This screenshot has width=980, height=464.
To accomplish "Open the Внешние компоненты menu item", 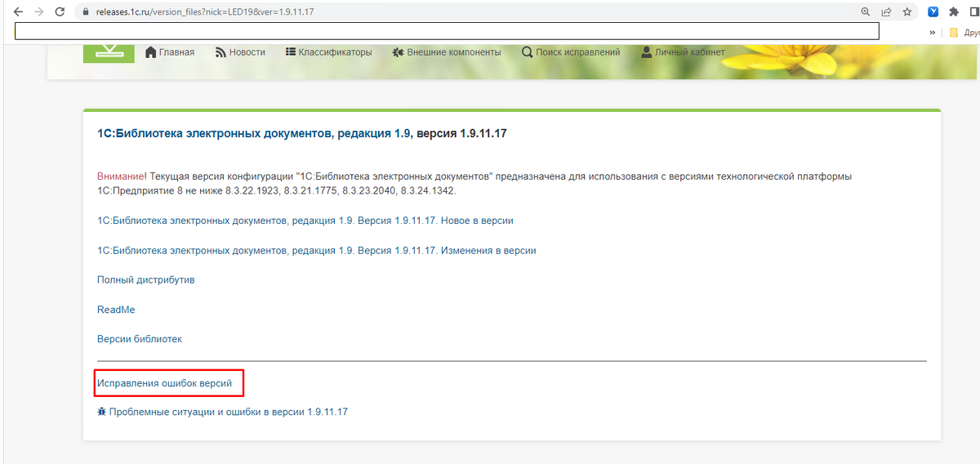I will tap(453, 52).
